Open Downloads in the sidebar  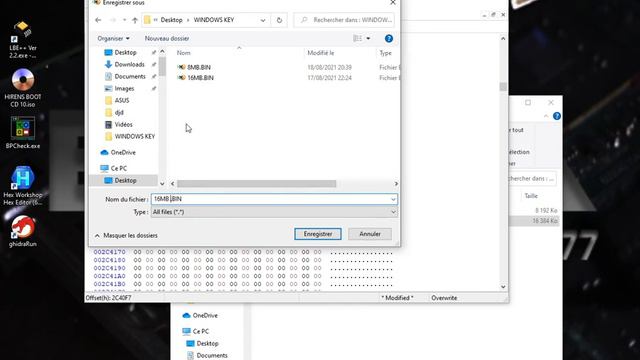pos(129,64)
